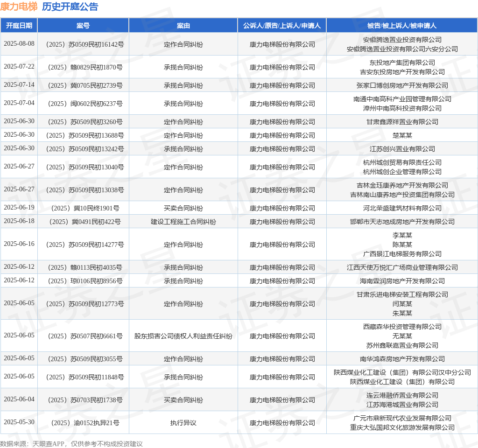The width and height of the screenshot is (478, 448).
Task: Select case number 冀0705民初2739号
Action: [85, 86]
